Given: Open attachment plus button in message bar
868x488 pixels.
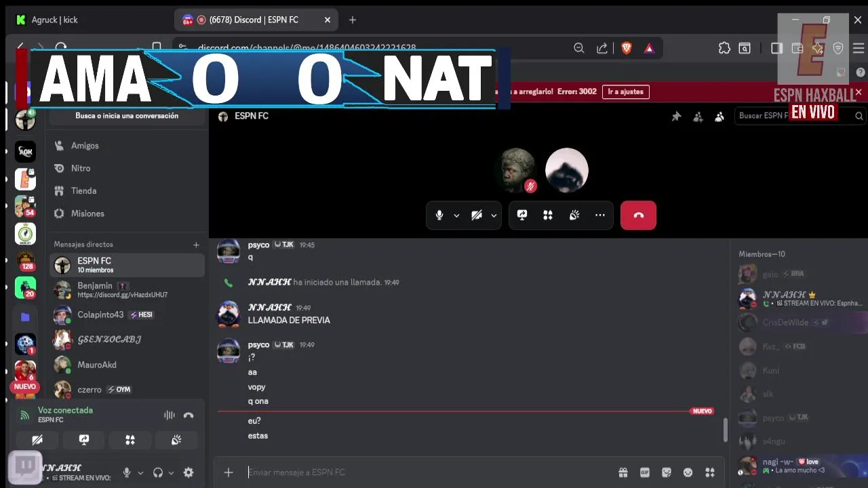Looking at the screenshot, I should 229,472.
